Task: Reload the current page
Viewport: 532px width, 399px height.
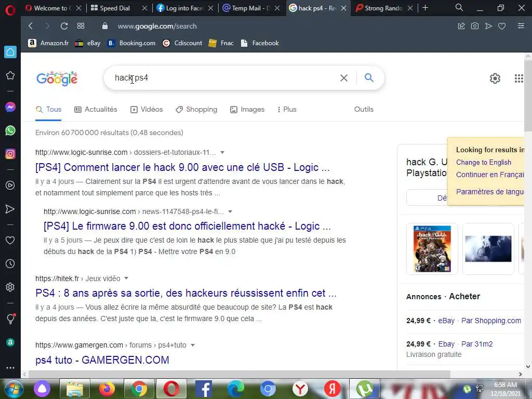Action: click(x=64, y=26)
